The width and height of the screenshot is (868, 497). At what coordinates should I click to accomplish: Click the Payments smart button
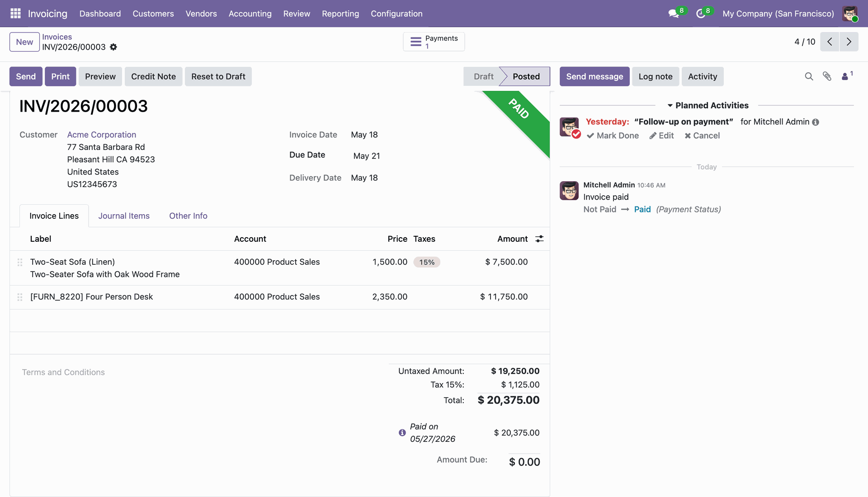click(x=434, y=42)
